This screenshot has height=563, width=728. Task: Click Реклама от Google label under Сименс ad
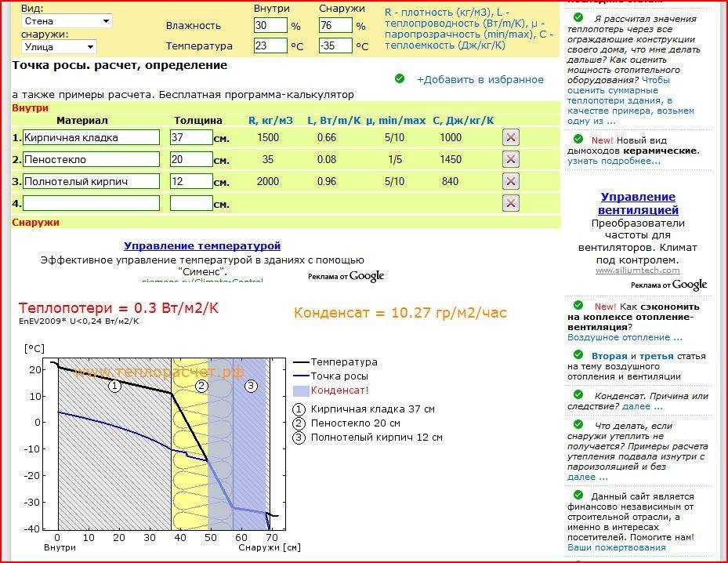pos(346,276)
